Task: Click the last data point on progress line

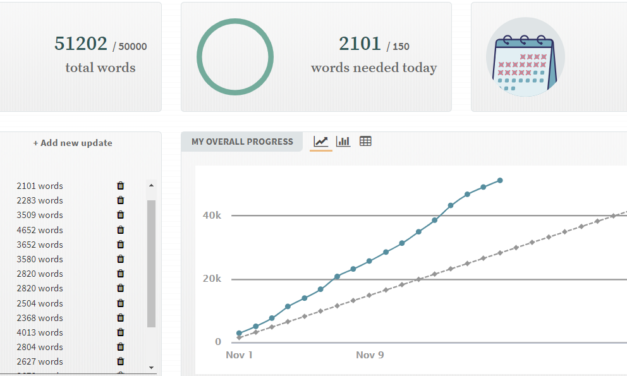Action: 500,181
